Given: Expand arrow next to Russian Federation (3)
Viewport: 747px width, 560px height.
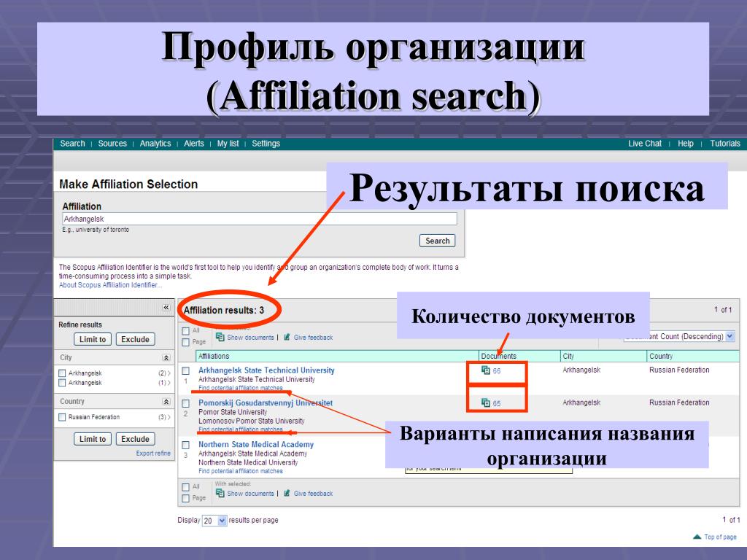Looking at the screenshot, I should coord(169,417).
